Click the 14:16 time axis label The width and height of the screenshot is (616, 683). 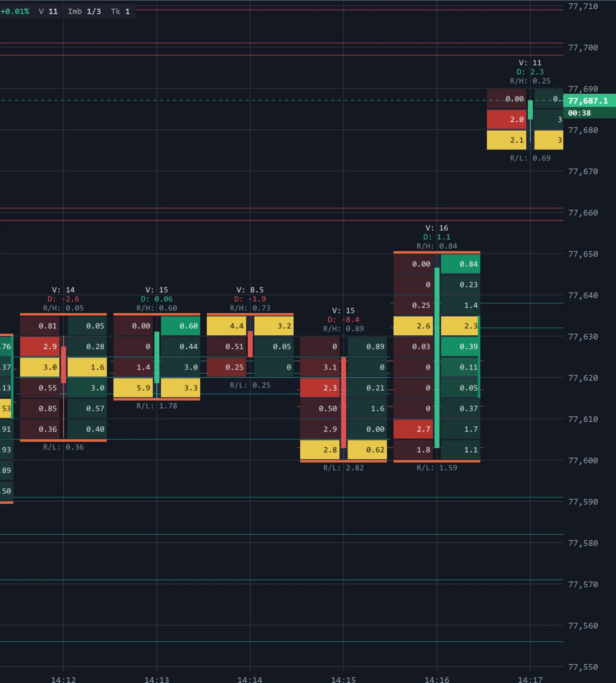click(x=437, y=679)
